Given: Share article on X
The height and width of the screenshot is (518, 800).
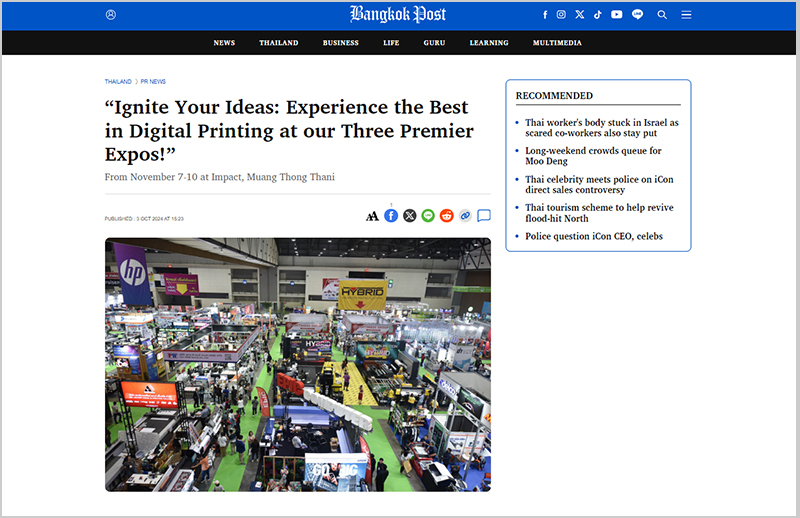Looking at the screenshot, I should point(410,216).
